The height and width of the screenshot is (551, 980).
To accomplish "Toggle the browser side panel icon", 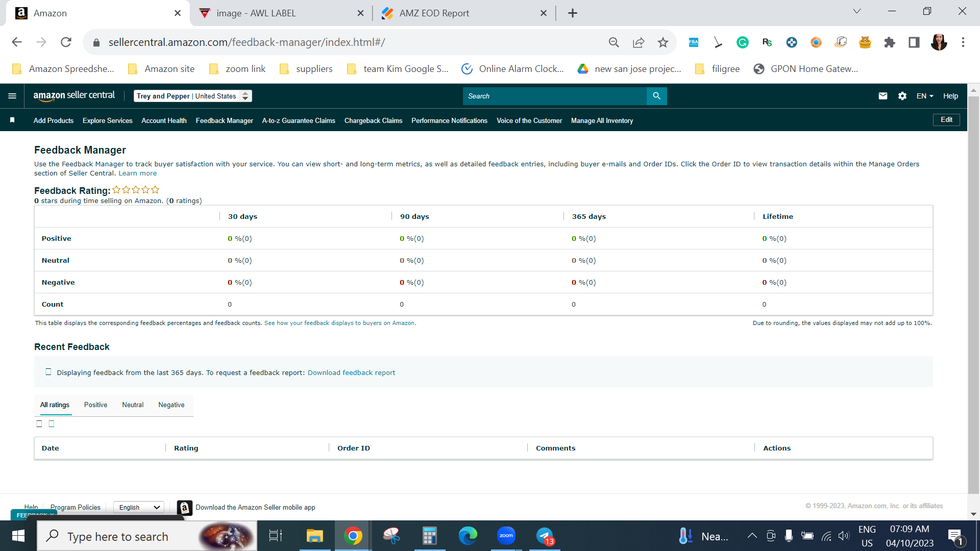I will point(914,42).
